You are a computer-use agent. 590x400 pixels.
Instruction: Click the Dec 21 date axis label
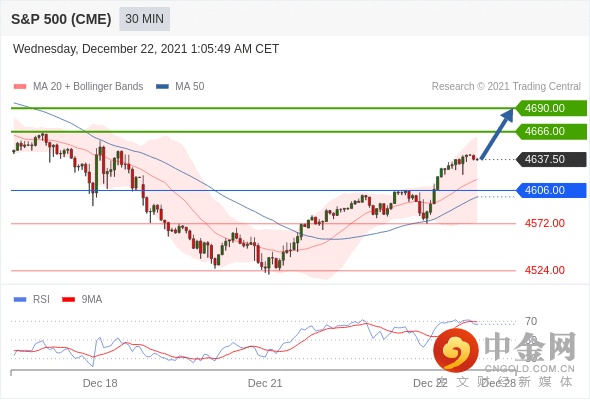pos(265,383)
